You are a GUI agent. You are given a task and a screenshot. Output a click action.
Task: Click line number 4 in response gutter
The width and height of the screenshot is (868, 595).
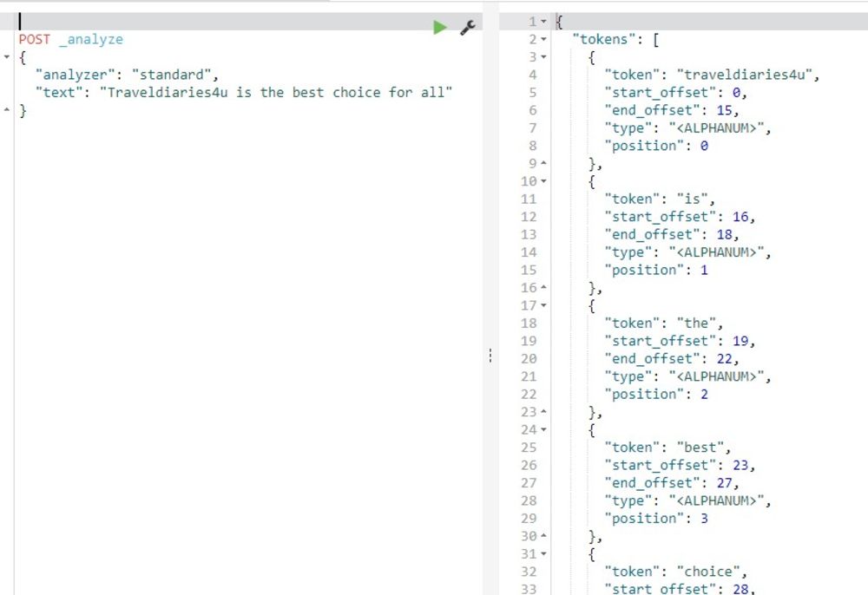[533, 75]
